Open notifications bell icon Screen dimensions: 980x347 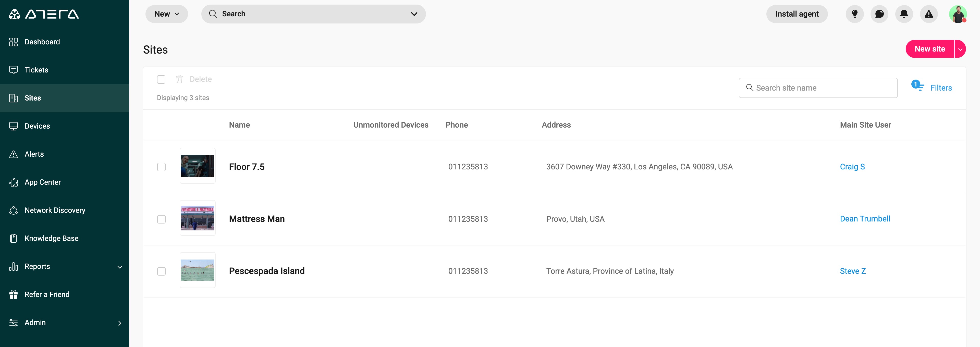pyautogui.click(x=904, y=14)
